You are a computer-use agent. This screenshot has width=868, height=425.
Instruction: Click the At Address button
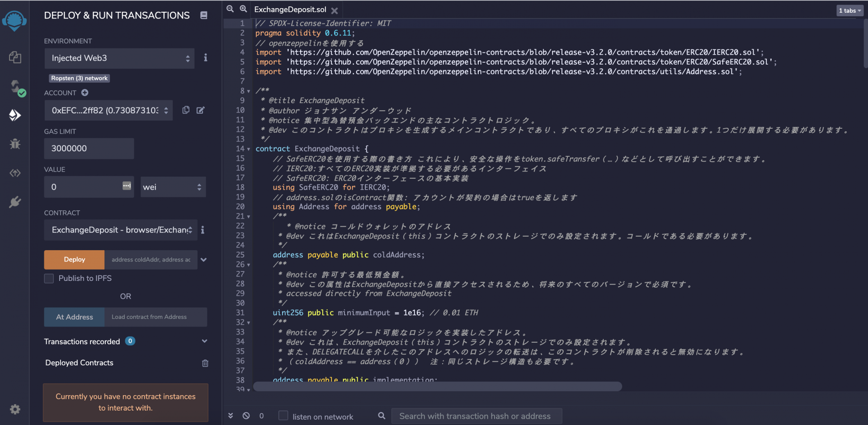coord(74,317)
